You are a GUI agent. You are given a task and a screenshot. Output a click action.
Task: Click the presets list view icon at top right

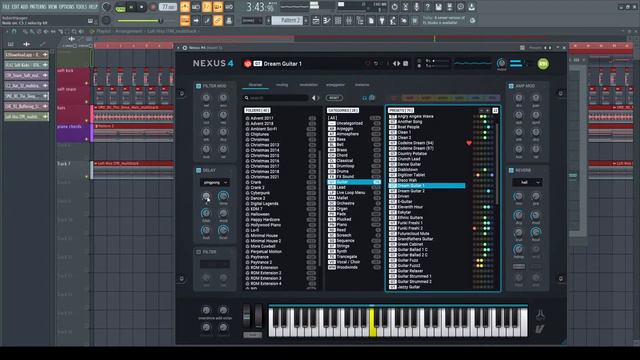click(x=495, y=111)
